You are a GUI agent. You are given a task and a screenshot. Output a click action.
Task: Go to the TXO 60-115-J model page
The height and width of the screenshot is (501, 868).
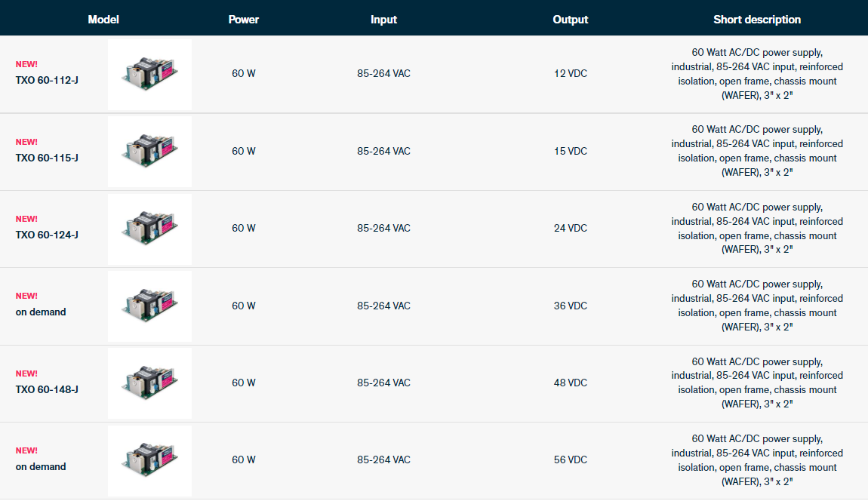click(47, 158)
